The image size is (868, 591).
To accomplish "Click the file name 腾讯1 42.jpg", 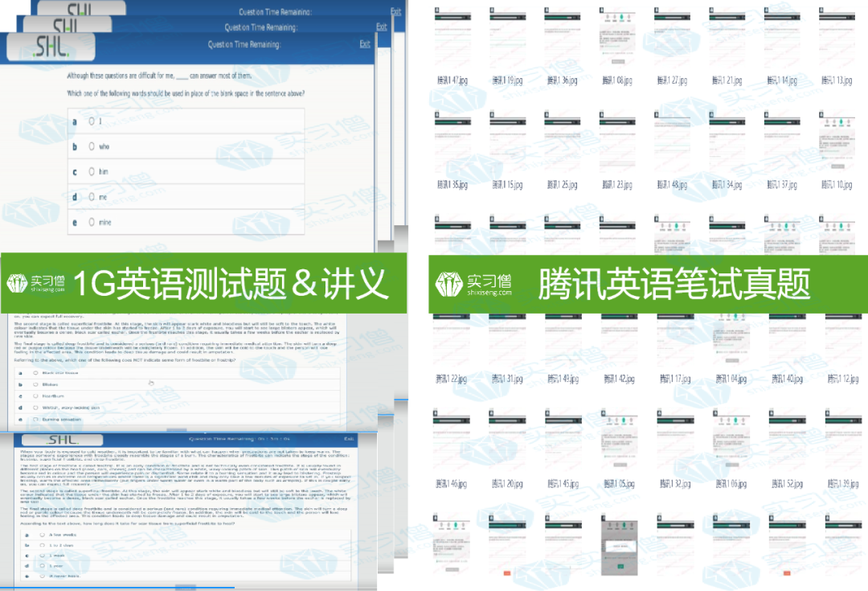I will tap(620, 379).
